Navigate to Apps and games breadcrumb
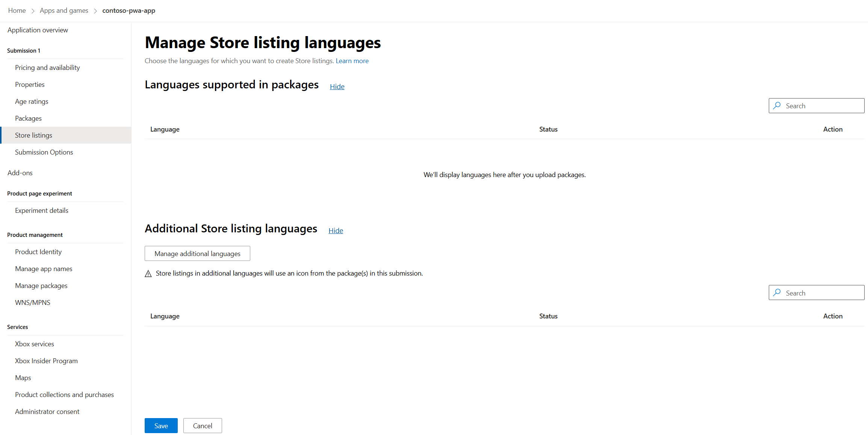 click(64, 11)
